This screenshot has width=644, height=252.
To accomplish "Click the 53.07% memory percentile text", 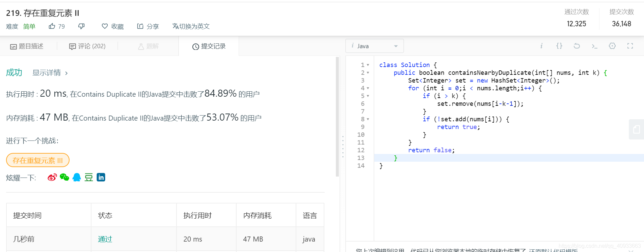I will click(x=222, y=117).
